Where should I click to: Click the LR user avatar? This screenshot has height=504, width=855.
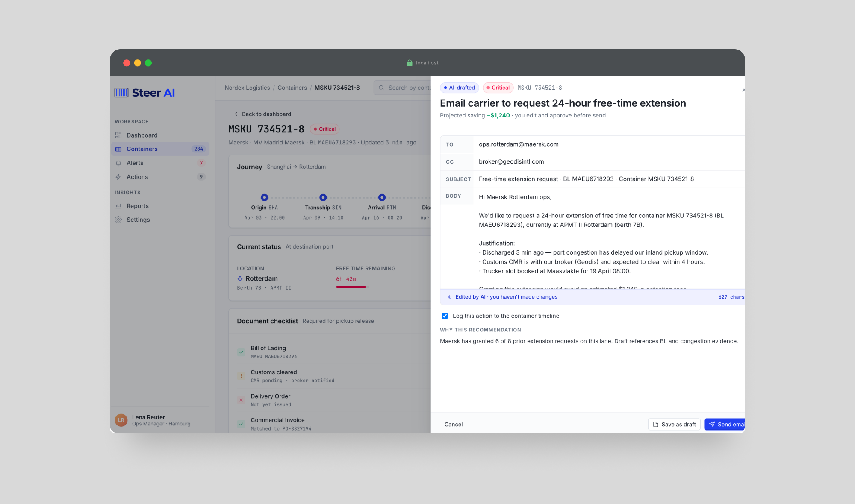click(121, 420)
